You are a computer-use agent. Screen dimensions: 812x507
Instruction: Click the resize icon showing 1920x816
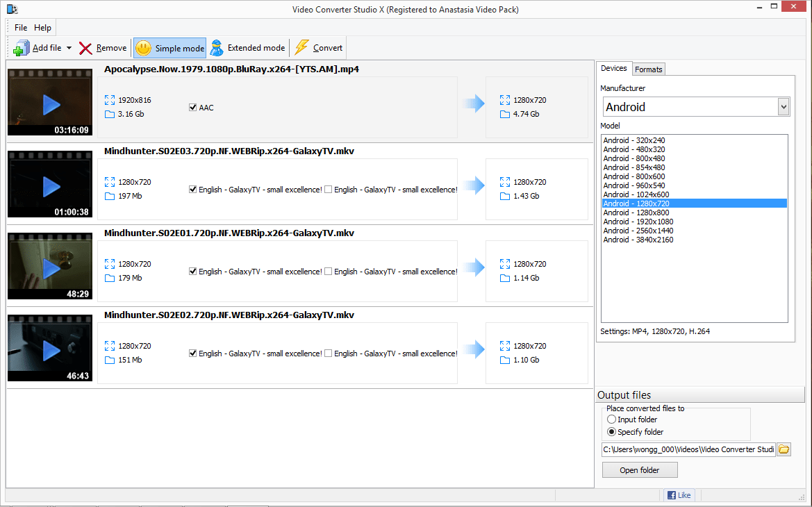click(109, 99)
